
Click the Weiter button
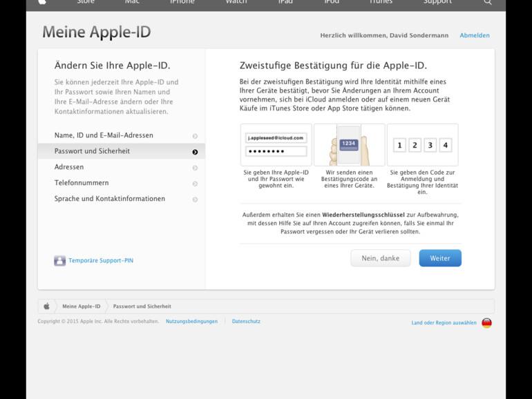[440, 258]
